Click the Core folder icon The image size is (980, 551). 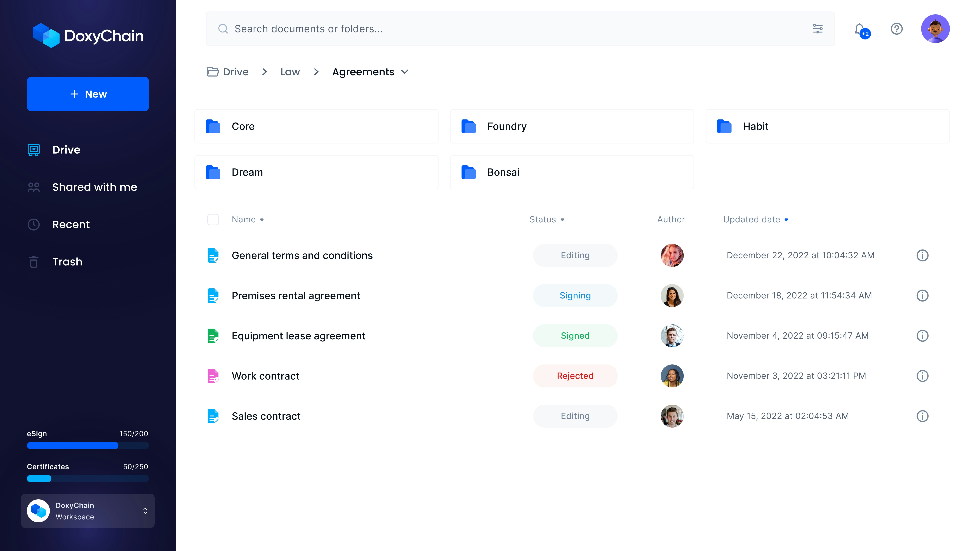coord(213,126)
